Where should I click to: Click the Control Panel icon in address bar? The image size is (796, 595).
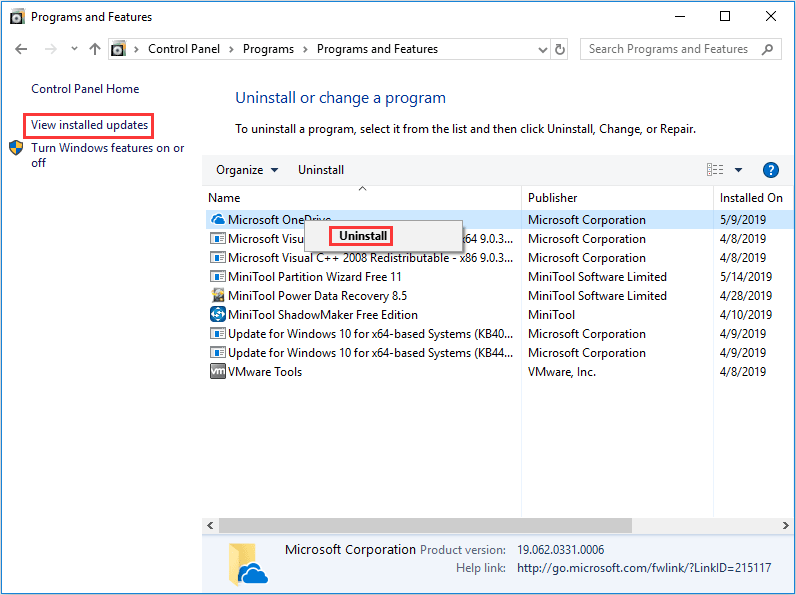point(118,49)
